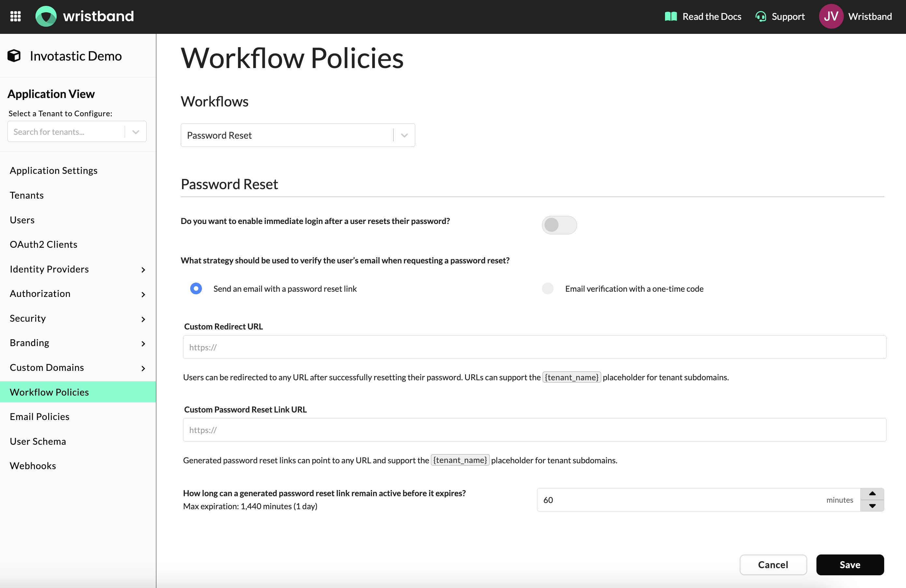
Task: Go to Email Policies page
Action: click(x=40, y=416)
